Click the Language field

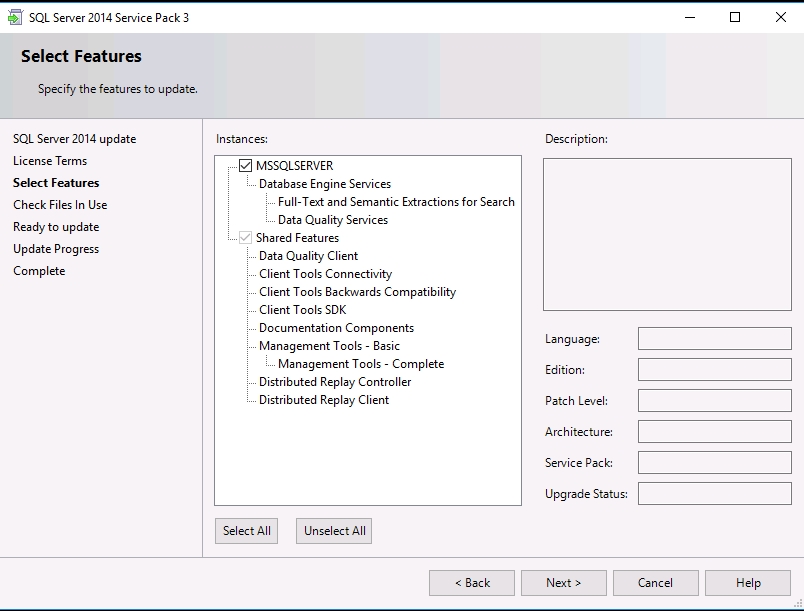(x=715, y=339)
